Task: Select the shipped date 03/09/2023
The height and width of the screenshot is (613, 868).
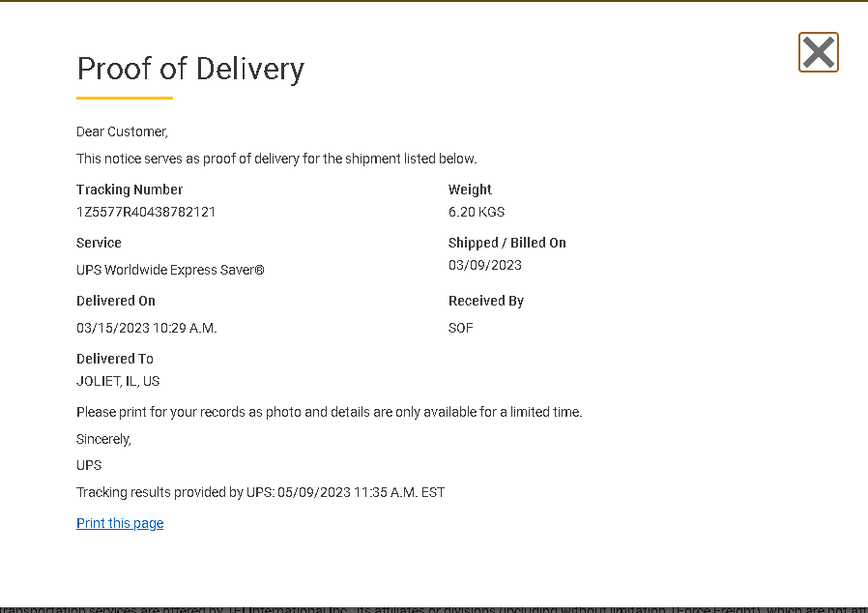Action: click(x=485, y=265)
